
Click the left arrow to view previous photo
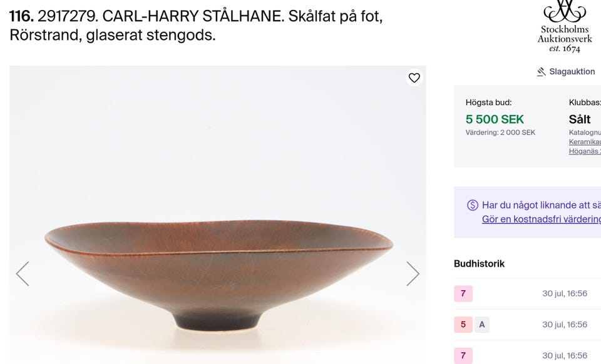23,273
